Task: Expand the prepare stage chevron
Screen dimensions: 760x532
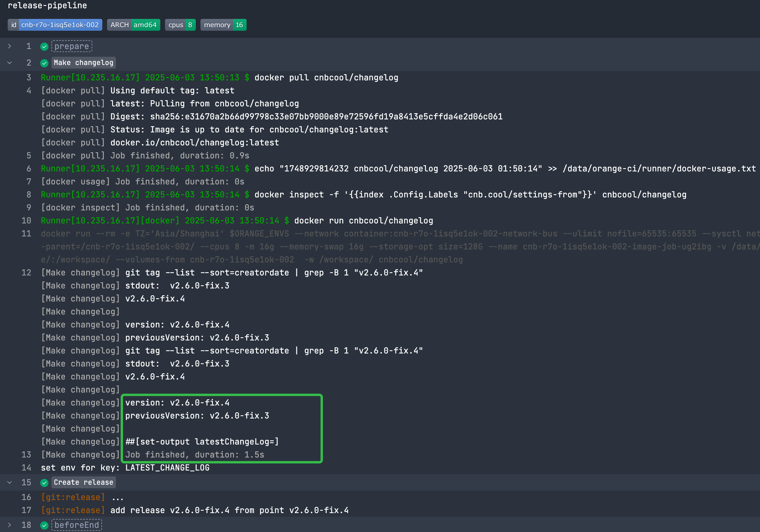Action: (x=9, y=46)
